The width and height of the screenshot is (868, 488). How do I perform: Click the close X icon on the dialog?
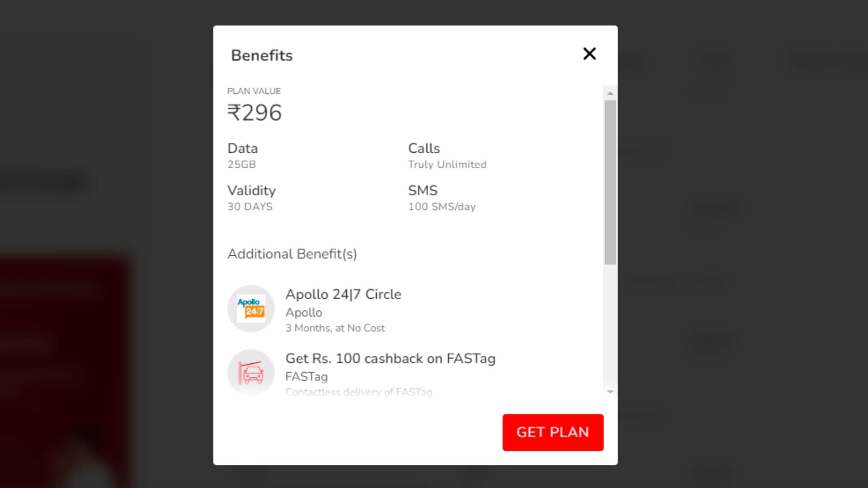click(x=589, y=54)
